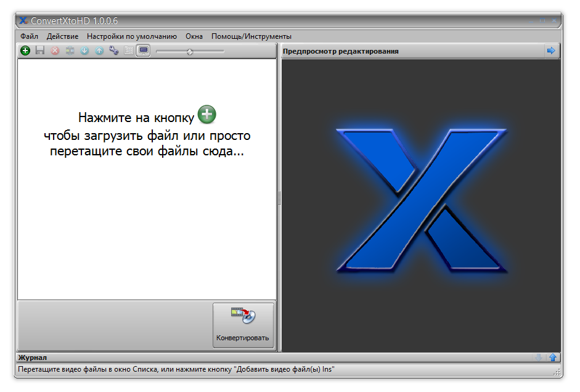
Task: Click the Предпросмотр редактирования panel title
Action: pyautogui.click(x=341, y=51)
